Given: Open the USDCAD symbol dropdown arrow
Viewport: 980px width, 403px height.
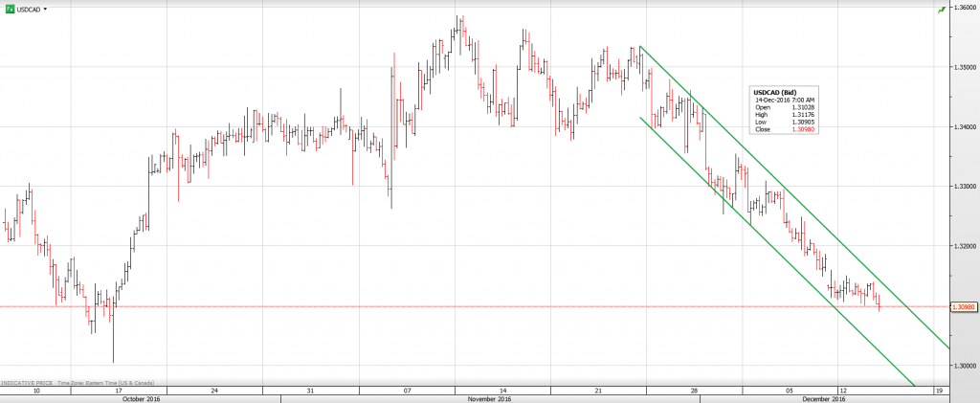Looking at the screenshot, I should [45, 8].
